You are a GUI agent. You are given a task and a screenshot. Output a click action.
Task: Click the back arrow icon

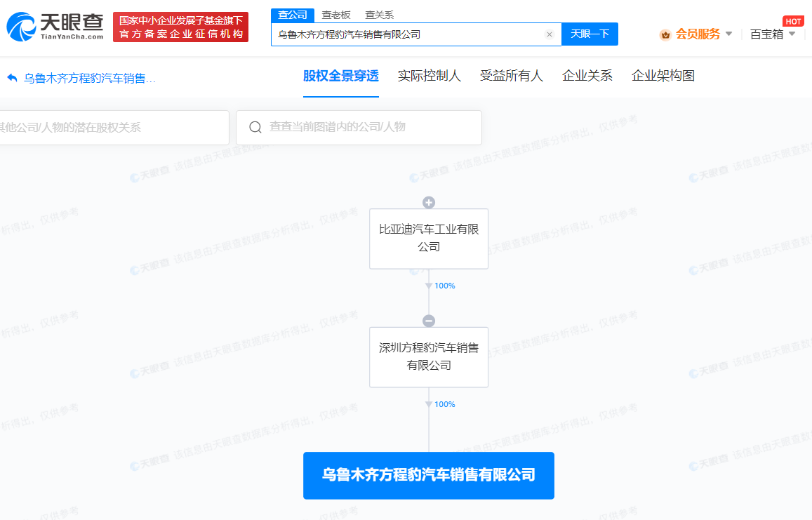[x=12, y=78]
